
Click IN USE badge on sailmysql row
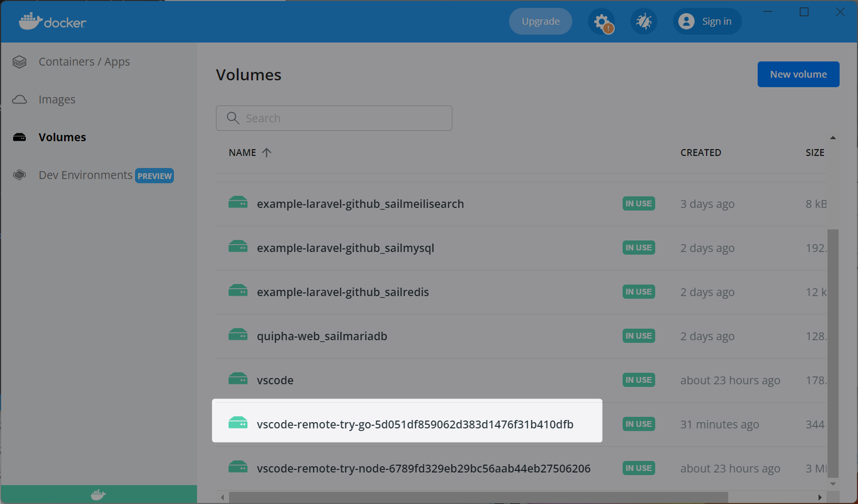pos(639,248)
